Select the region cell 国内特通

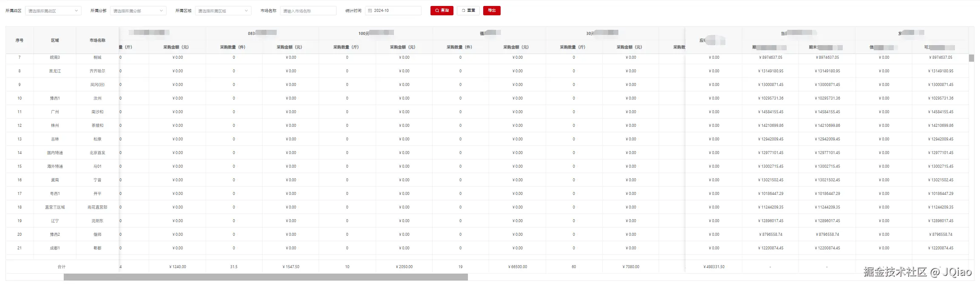click(x=55, y=153)
